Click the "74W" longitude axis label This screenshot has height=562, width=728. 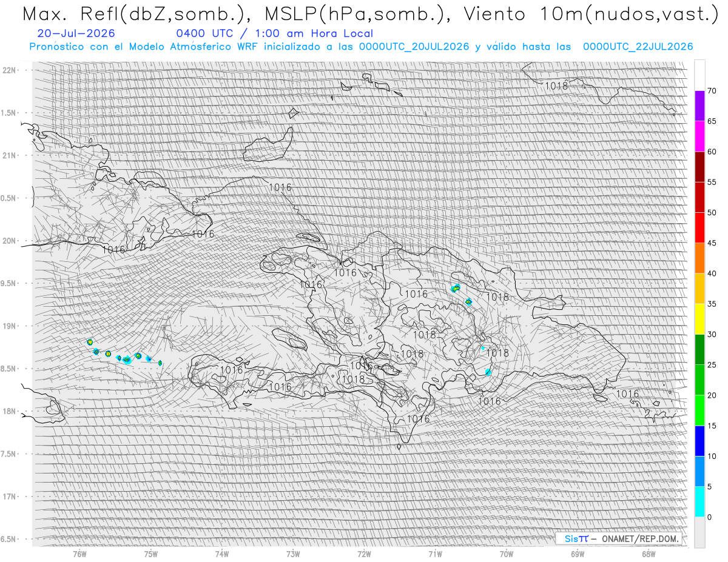click(x=222, y=554)
